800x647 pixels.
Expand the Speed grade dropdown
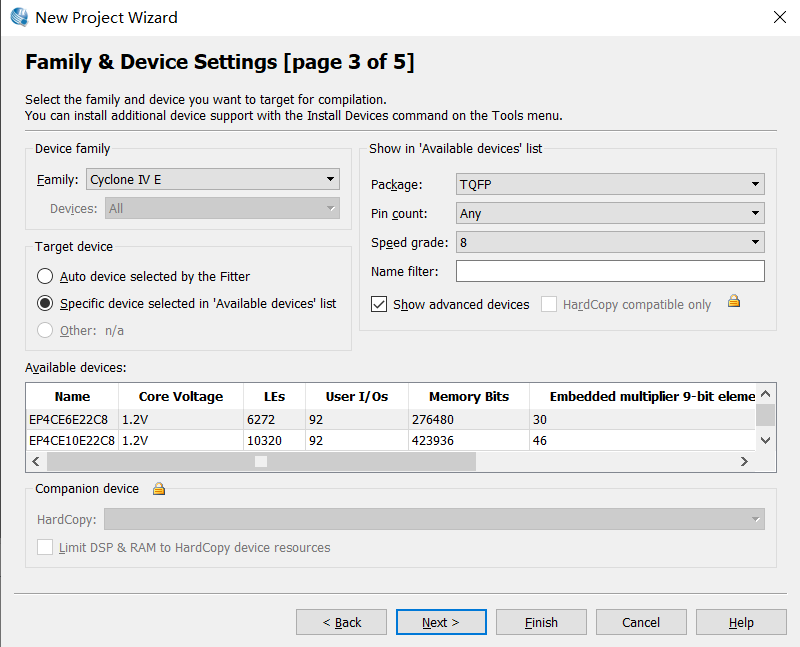click(609, 242)
